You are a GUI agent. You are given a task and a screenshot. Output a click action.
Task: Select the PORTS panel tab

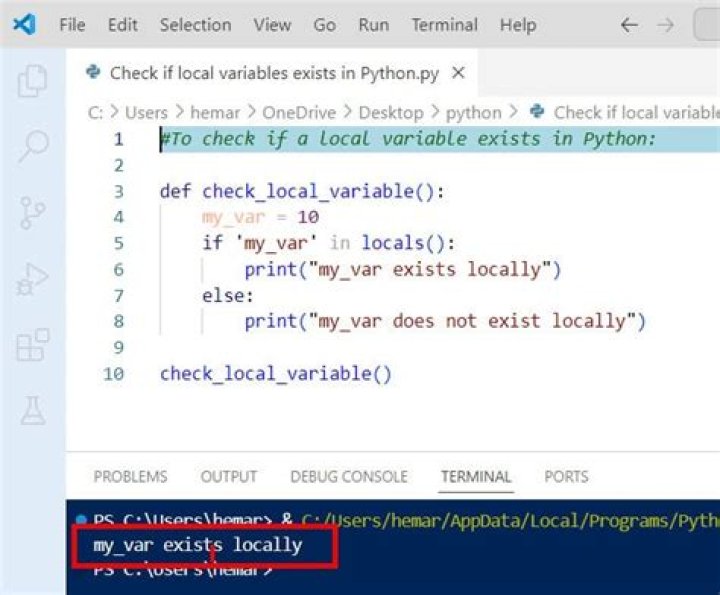coord(566,477)
